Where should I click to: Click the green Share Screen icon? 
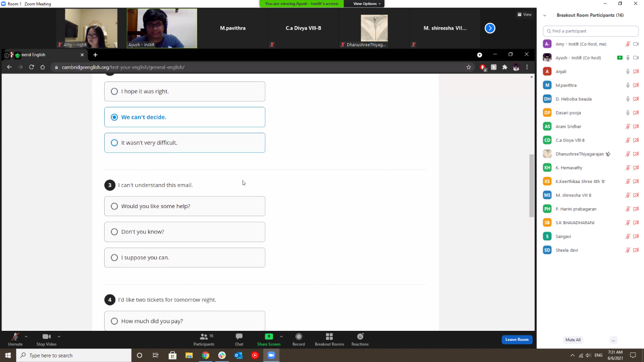pos(269,337)
